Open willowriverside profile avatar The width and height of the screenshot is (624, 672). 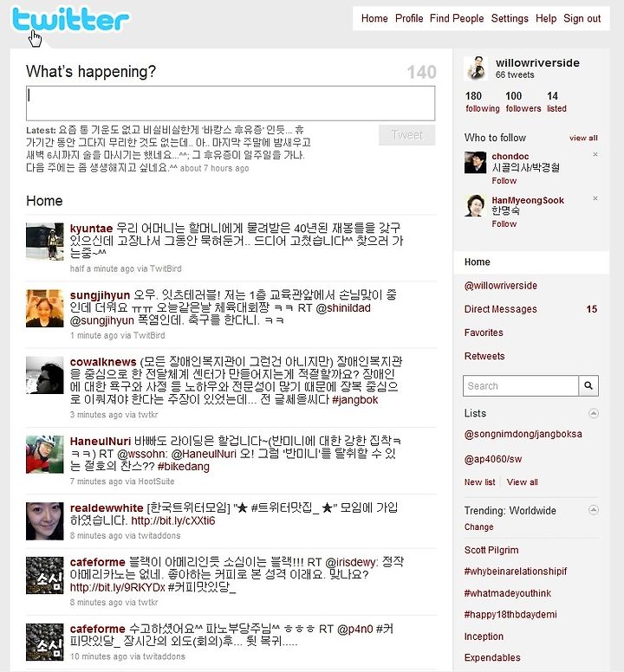pyautogui.click(x=476, y=68)
